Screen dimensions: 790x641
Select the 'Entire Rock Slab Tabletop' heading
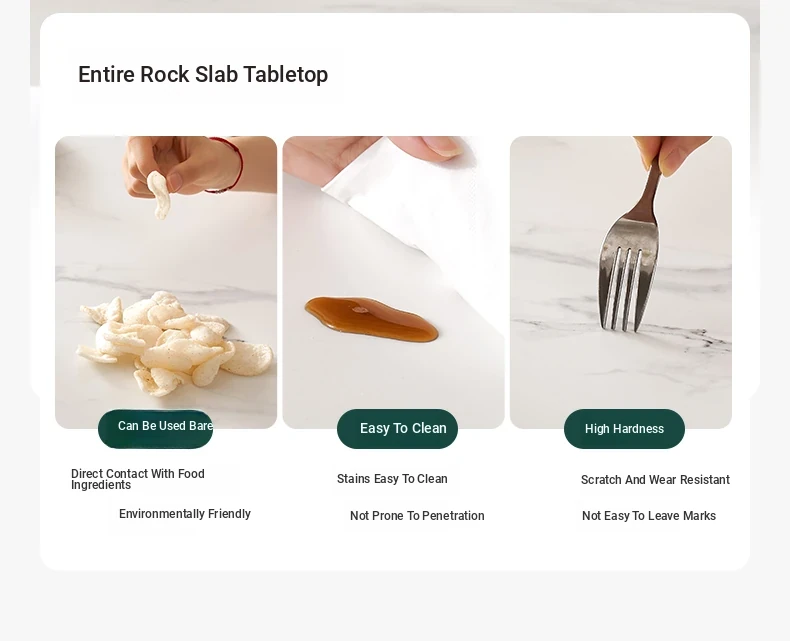(x=203, y=75)
